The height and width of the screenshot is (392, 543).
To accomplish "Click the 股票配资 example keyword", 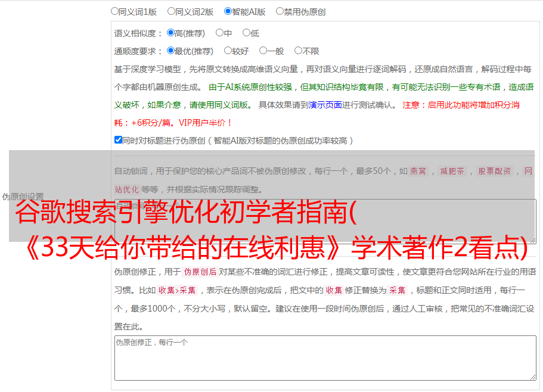I will (x=495, y=171).
